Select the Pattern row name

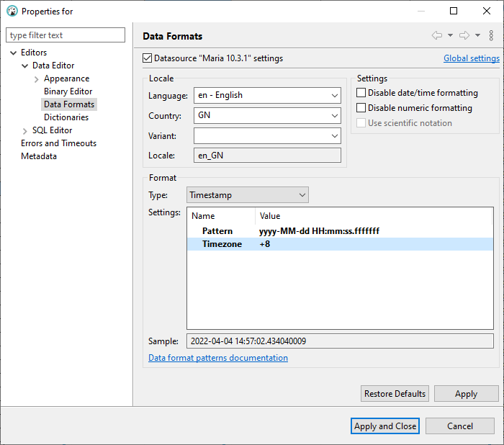point(217,231)
